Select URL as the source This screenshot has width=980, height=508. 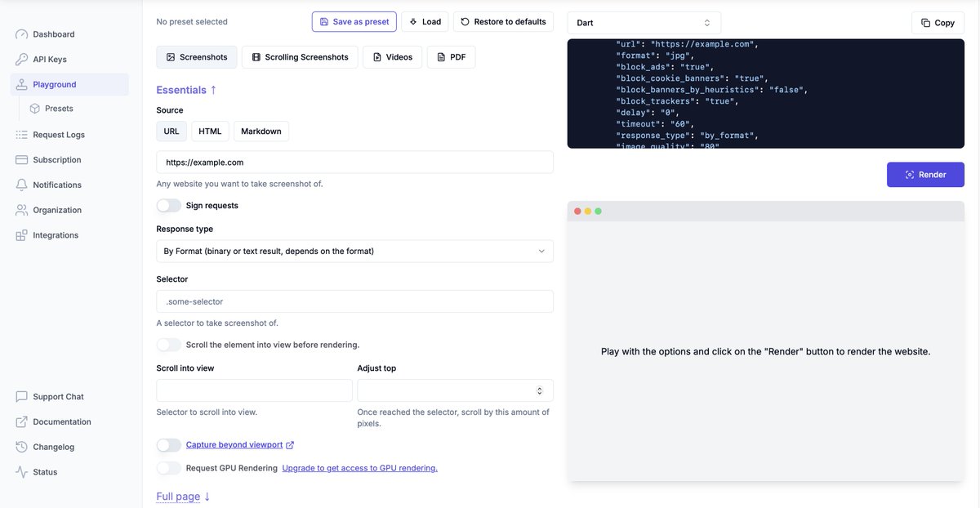click(x=171, y=131)
